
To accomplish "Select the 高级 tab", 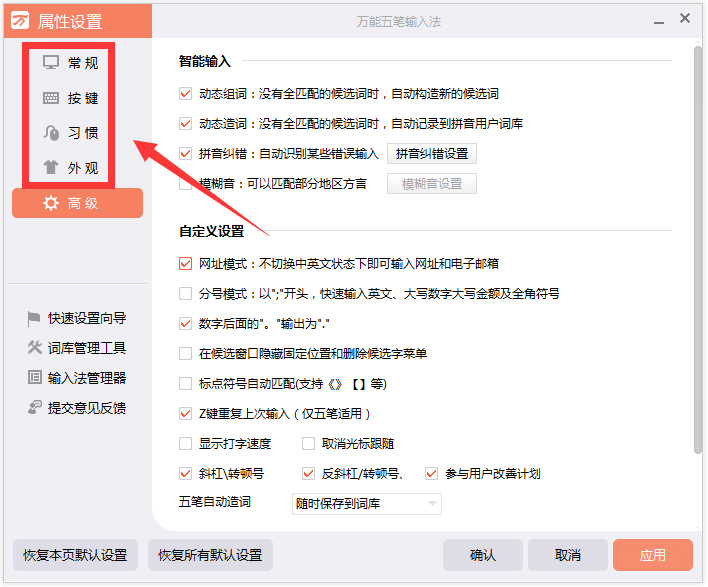I will tap(77, 203).
